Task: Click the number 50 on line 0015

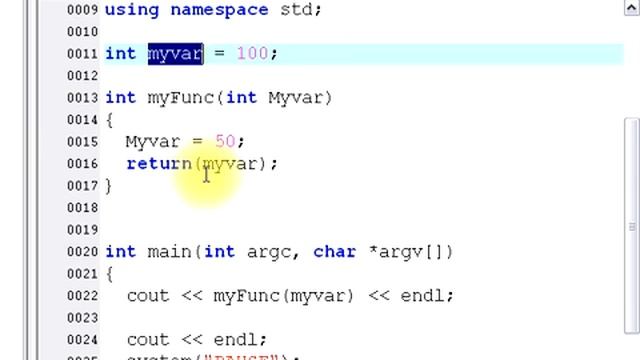Action: [225, 142]
